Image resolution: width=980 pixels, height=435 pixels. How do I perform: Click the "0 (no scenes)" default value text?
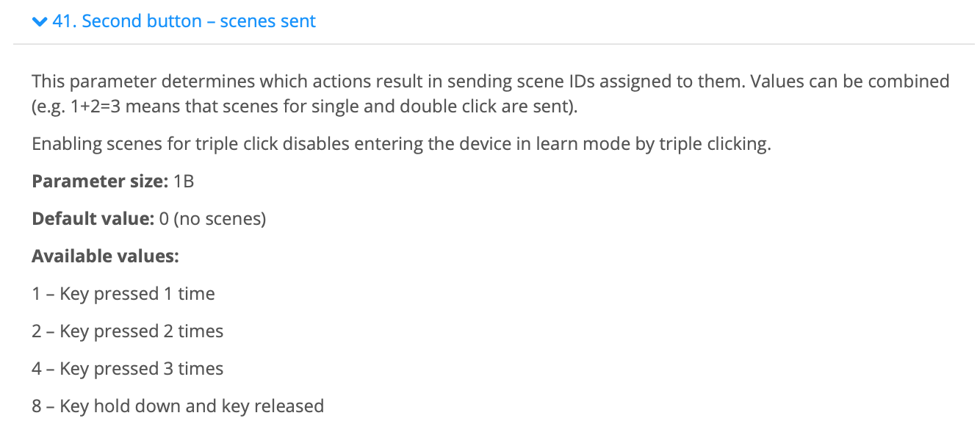pyautogui.click(x=212, y=218)
